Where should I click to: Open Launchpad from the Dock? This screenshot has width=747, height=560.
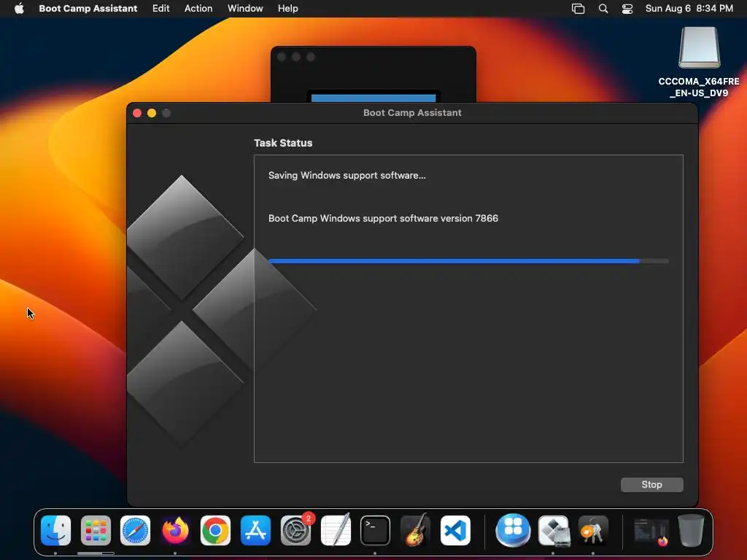[96, 530]
